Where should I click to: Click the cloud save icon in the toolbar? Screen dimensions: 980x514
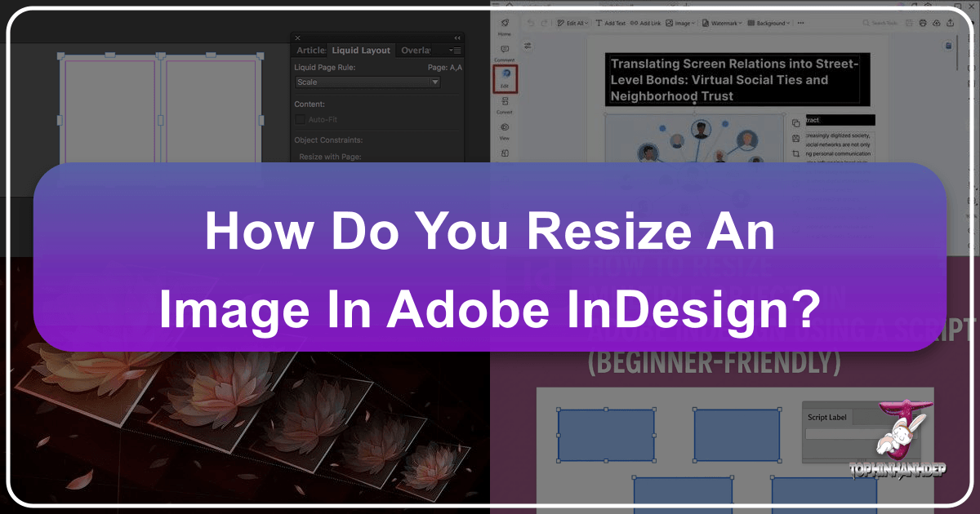coord(937,23)
